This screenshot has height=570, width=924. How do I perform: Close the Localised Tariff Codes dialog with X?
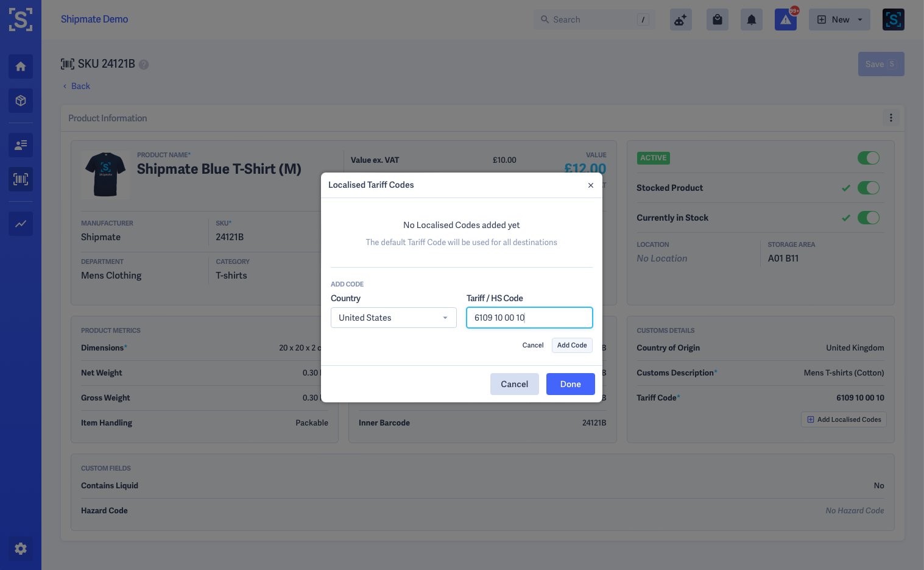click(x=590, y=185)
